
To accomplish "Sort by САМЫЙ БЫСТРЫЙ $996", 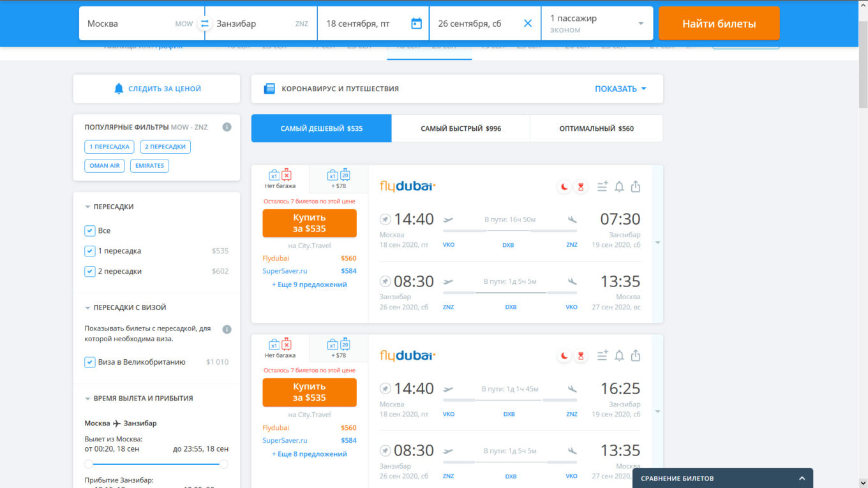I will point(461,128).
